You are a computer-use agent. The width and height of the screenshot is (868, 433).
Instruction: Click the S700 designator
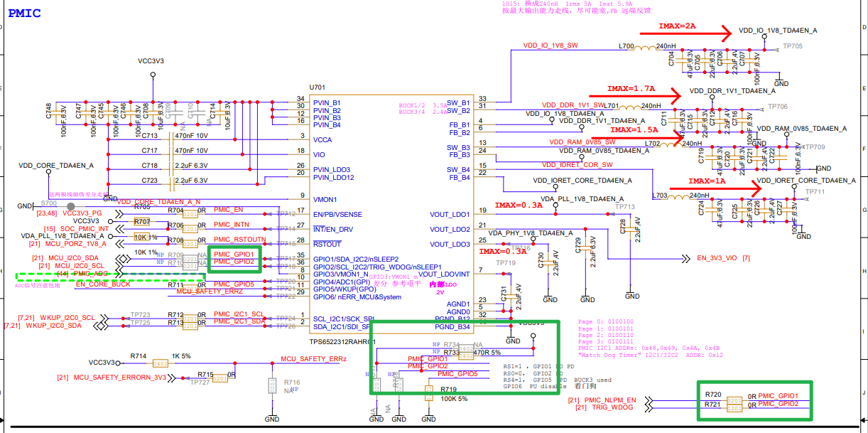pyautogui.click(x=48, y=203)
